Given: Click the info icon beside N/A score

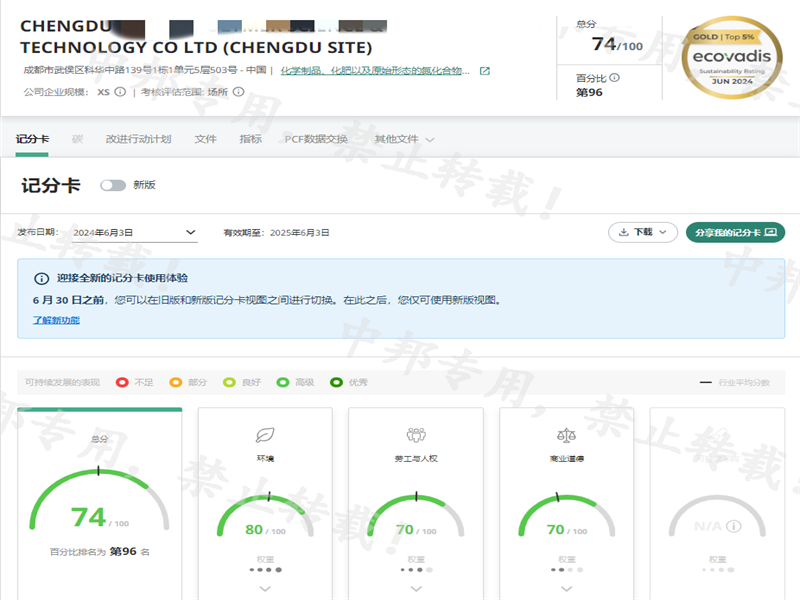Looking at the screenshot, I should coord(733,526).
